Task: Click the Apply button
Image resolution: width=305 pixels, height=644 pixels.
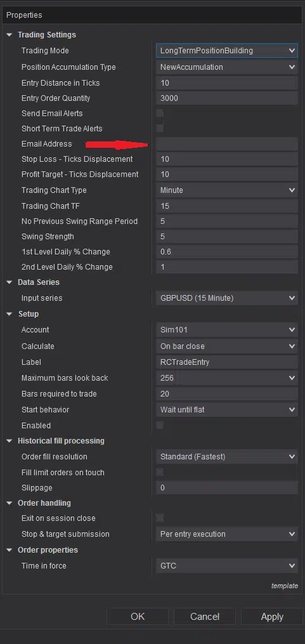Action: click(272, 617)
